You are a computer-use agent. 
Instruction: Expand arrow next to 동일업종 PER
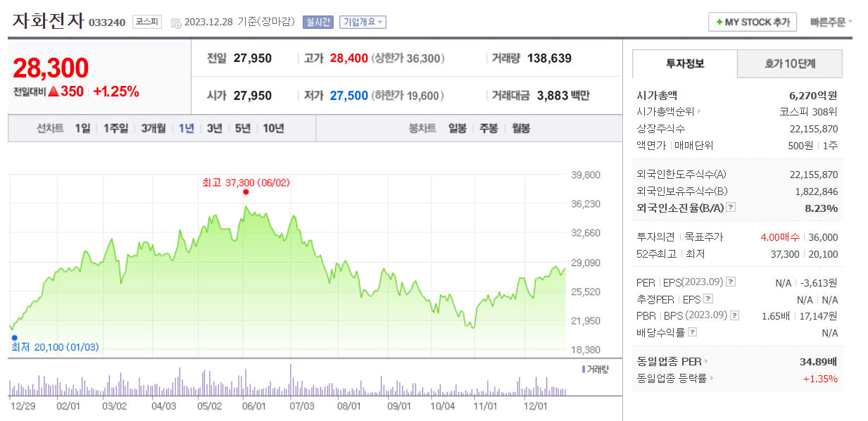click(x=706, y=362)
